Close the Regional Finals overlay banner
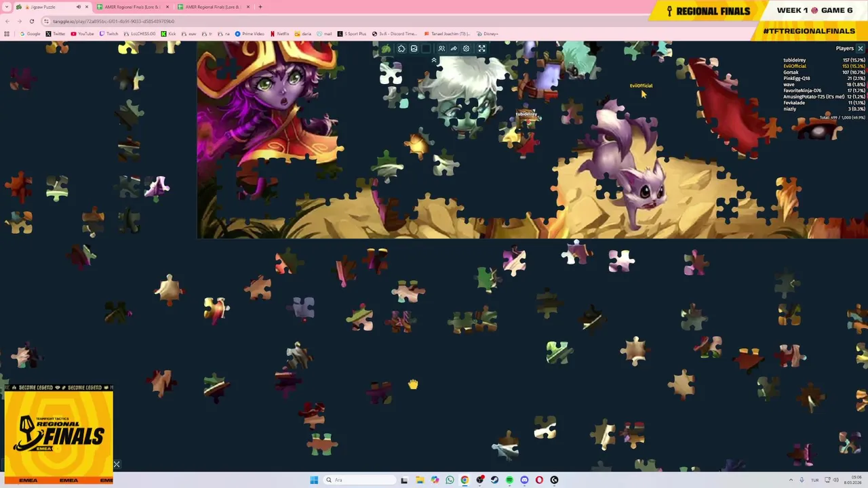 point(117,464)
